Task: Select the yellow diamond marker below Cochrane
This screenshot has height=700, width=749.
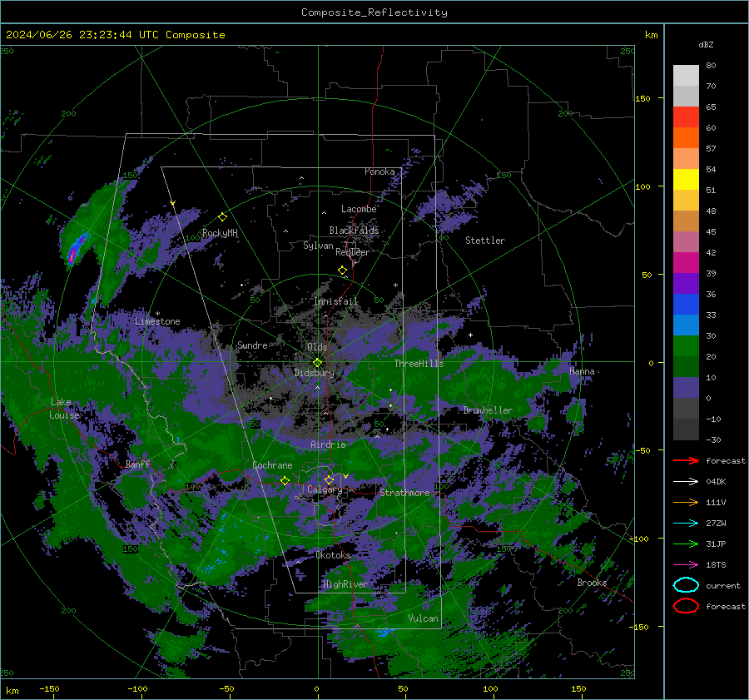Action: [x=285, y=480]
